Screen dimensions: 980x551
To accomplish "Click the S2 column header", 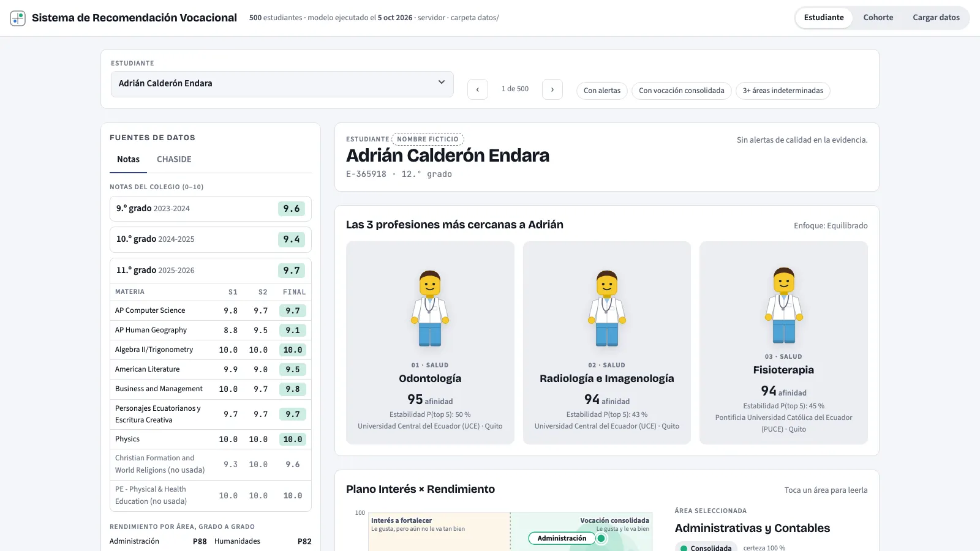I will pos(263,292).
